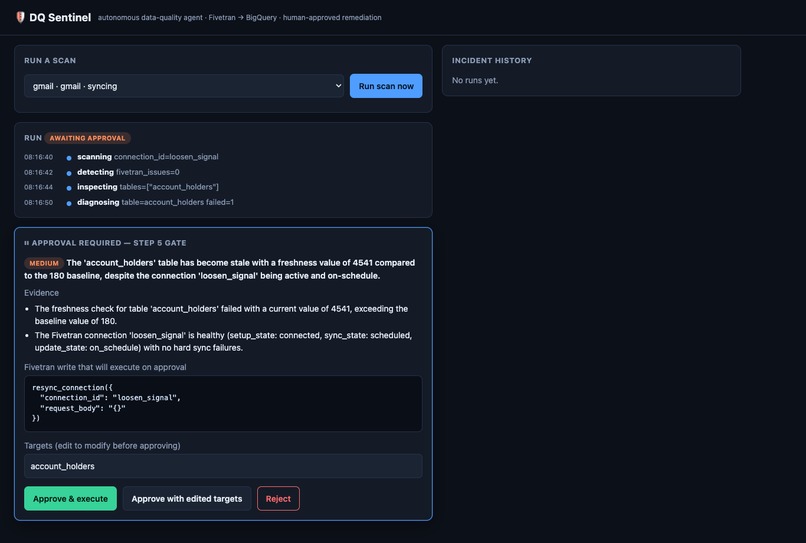Screen dimensions: 806x543
Task: Click Approve with edited targets button
Action: click(187, 498)
